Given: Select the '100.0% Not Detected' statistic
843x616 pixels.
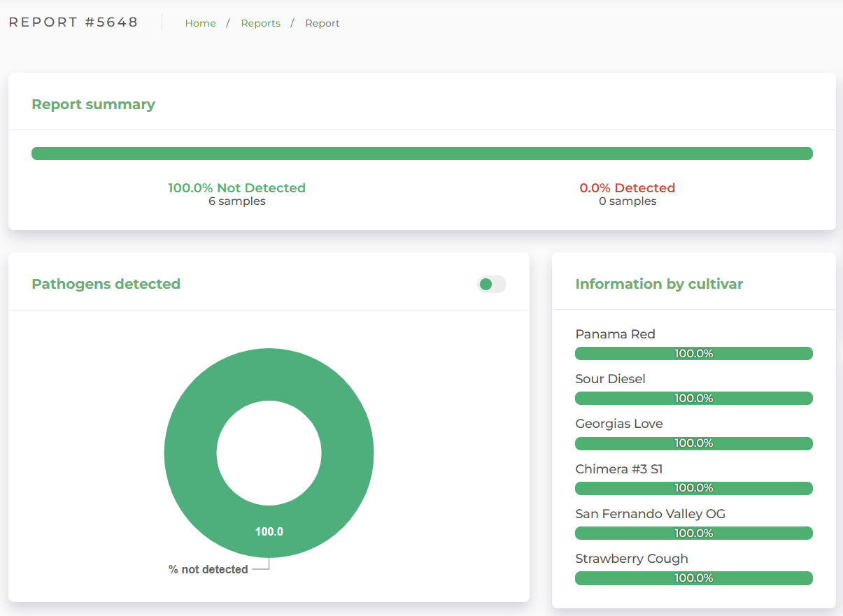Looking at the screenshot, I should point(236,188).
